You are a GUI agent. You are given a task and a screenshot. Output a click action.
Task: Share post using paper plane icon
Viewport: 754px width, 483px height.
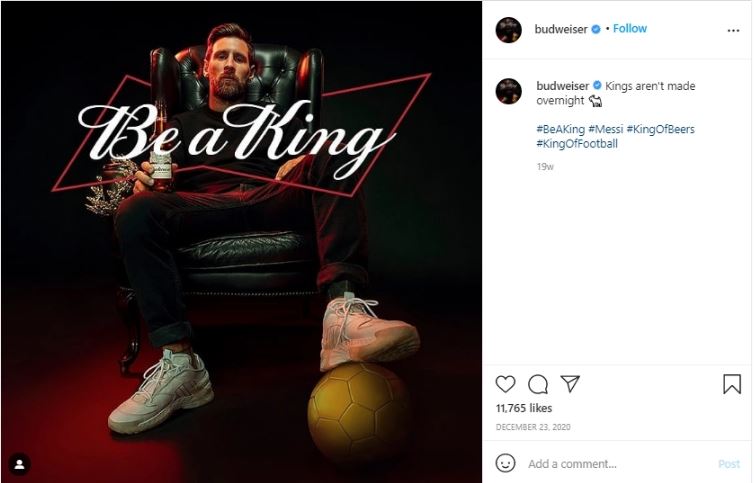point(570,384)
